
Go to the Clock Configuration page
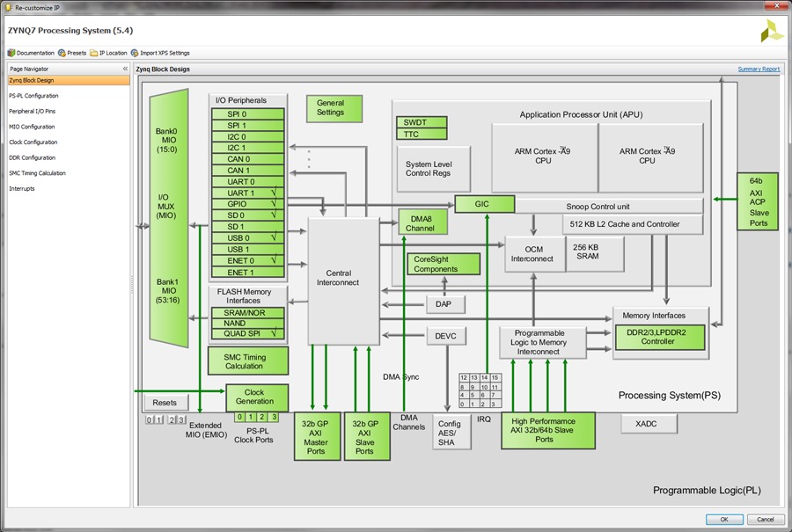(x=33, y=142)
